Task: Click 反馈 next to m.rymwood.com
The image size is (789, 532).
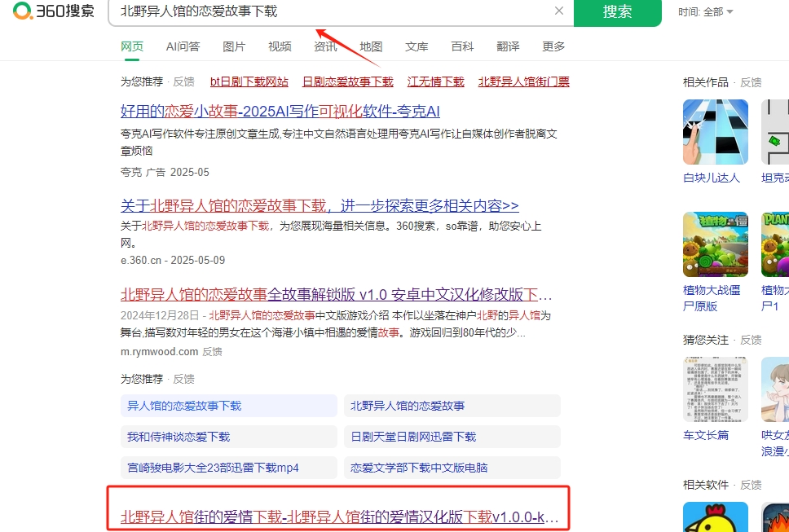Action: click(x=212, y=352)
